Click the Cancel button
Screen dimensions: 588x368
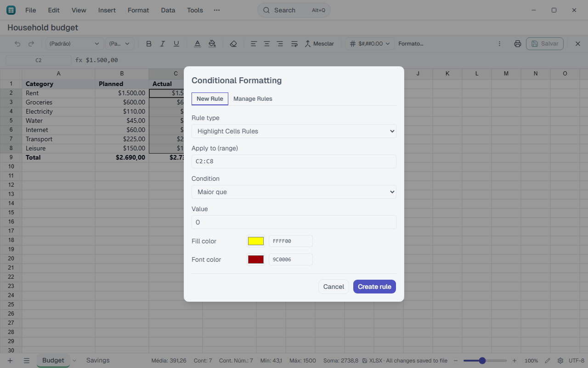(334, 287)
